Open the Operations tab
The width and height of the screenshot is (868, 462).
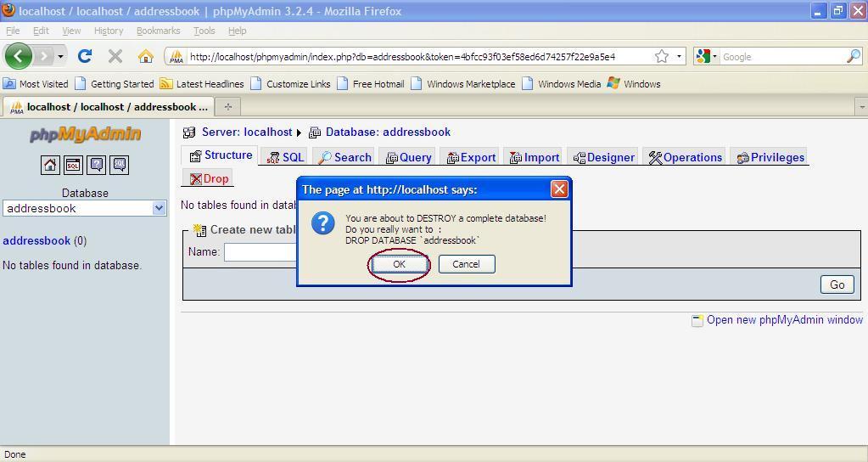685,157
